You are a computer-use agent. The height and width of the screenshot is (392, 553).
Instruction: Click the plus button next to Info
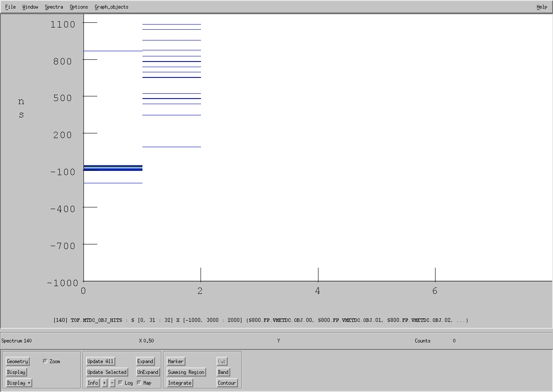click(105, 383)
